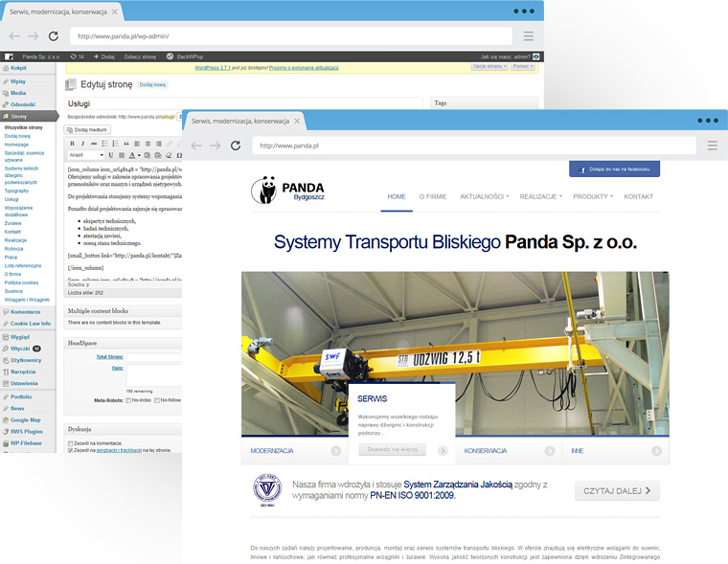Viewport: 728px width, 564px height.
Task: Go to the O FIRMIE menu item
Action: pos(433,196)
